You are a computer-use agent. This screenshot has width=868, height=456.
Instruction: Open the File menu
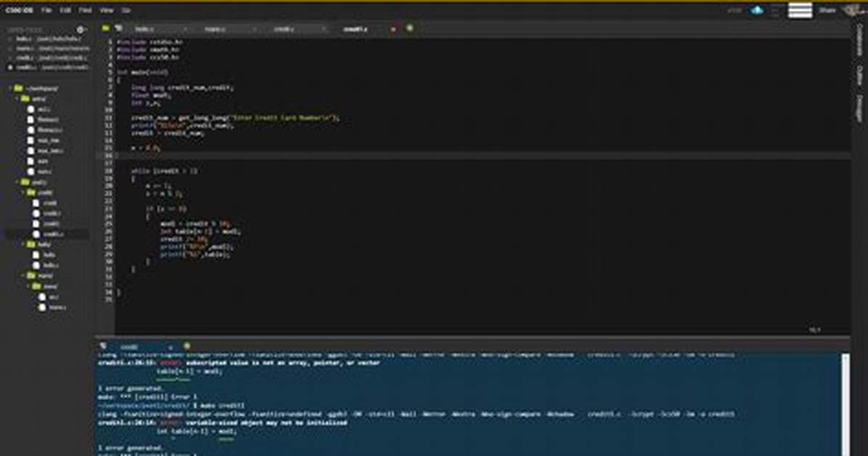46,10
